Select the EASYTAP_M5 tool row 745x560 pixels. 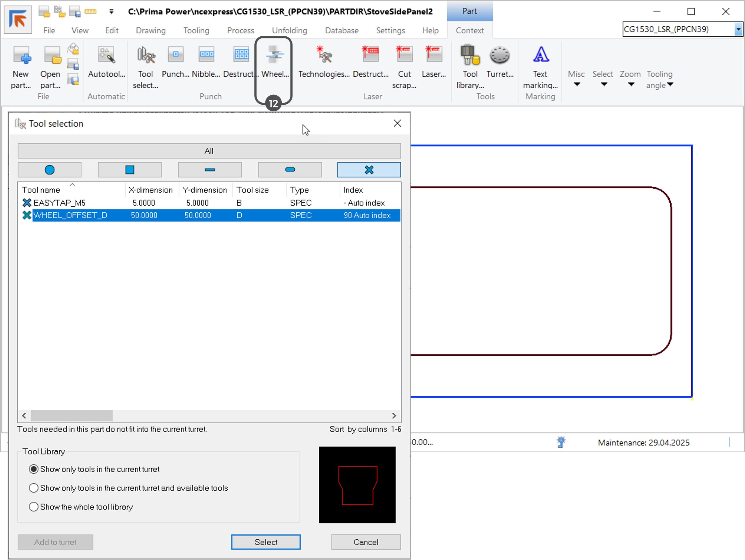210,203
